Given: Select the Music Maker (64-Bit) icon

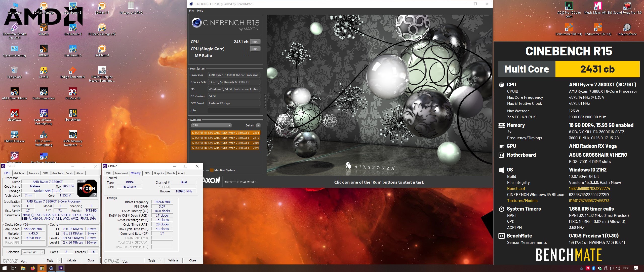Looking at the screenshot, I should 598,8.
